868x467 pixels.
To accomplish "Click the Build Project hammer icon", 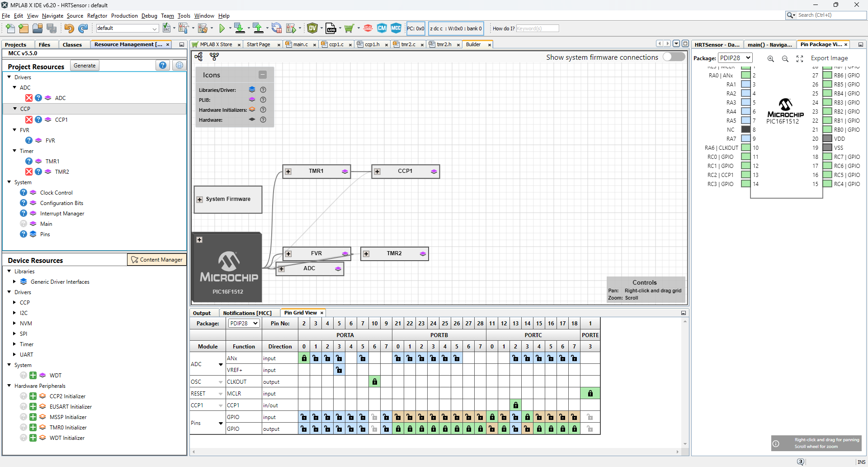I will click(183, 29).
